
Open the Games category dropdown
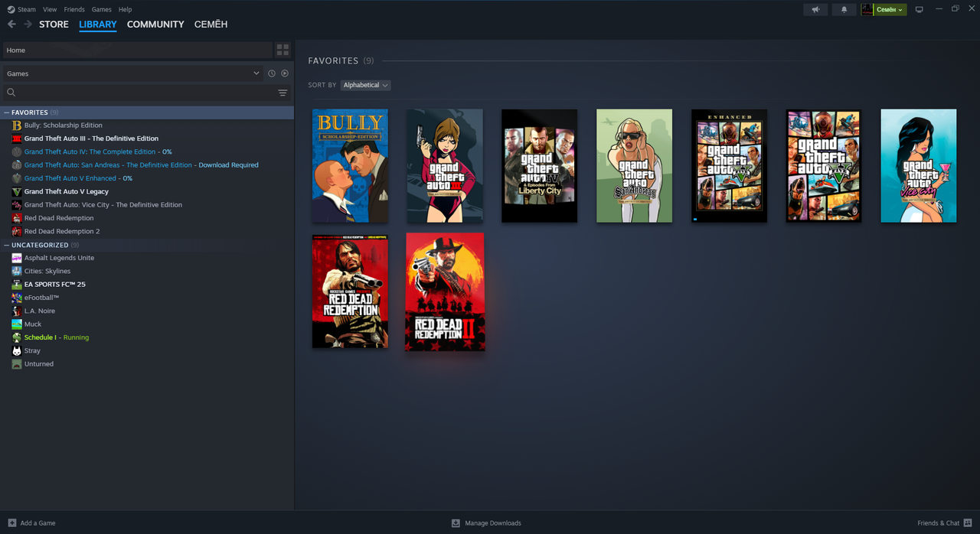pos(132,73)
